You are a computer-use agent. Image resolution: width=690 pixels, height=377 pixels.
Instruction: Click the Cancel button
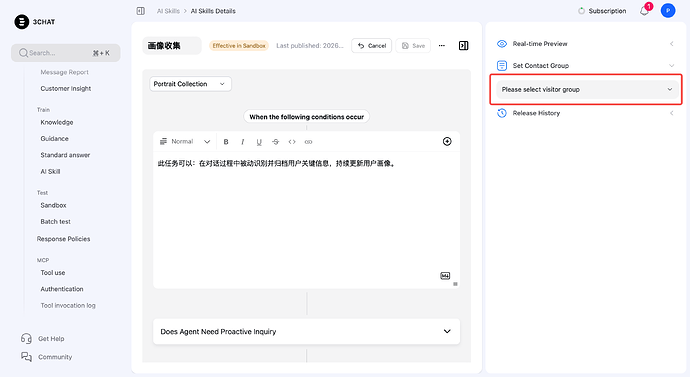(371, 46)
